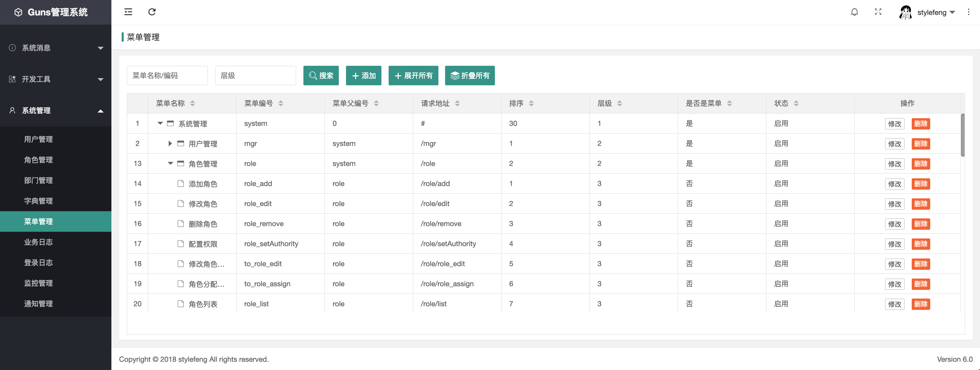Select the active 菜单管理 sidebar item
This screenshot has width=980, height=370.
(x=55, y=221)
